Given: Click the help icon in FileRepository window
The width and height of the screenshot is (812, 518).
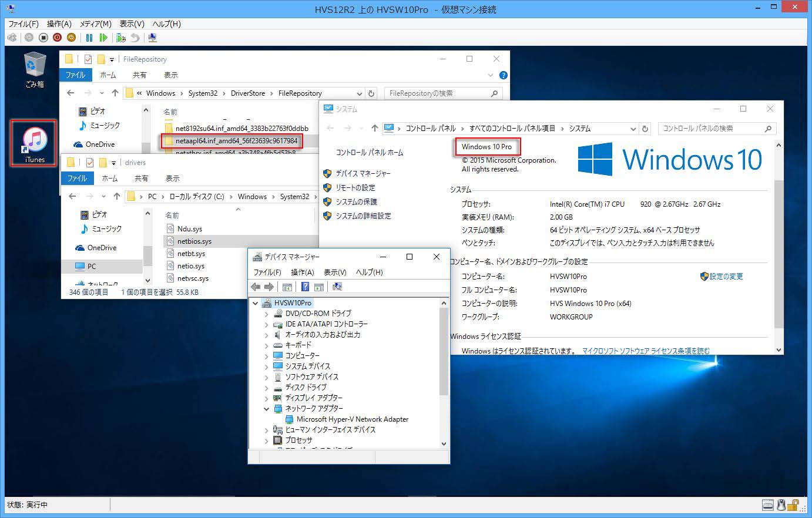Looking at the screenshot, I should [503, 75].
